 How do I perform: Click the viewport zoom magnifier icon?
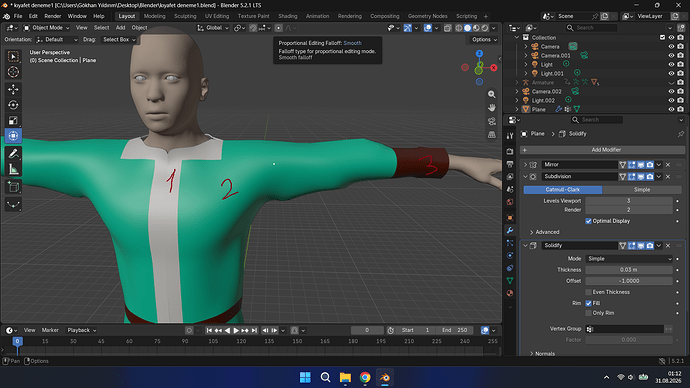click(x=492, y=94)
